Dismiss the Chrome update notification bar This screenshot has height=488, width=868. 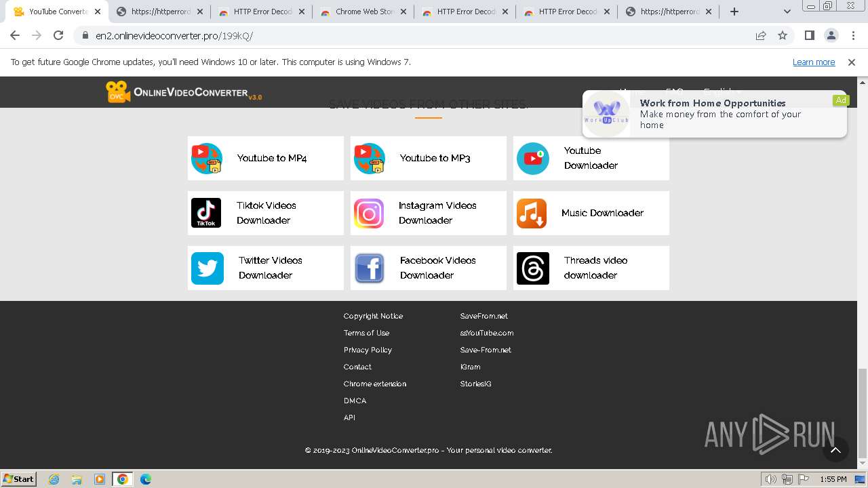click(852, 62)
